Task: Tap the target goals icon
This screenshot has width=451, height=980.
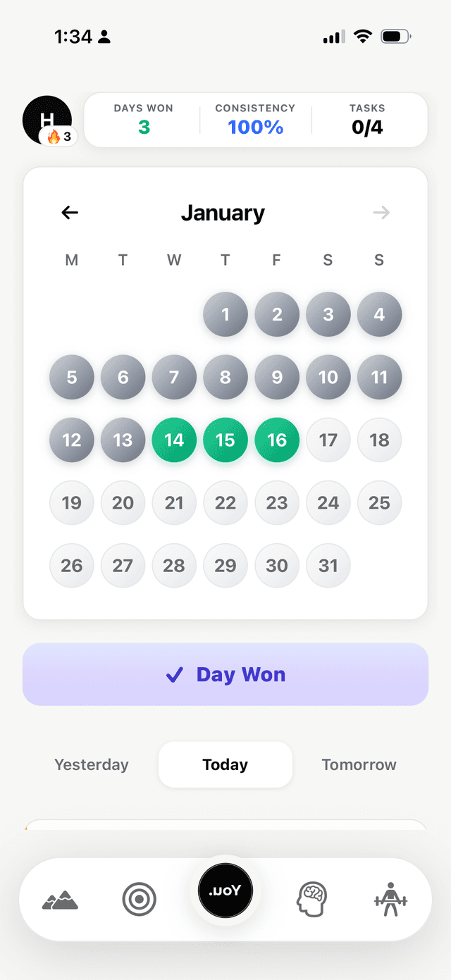Action: [x=139, y=900]
